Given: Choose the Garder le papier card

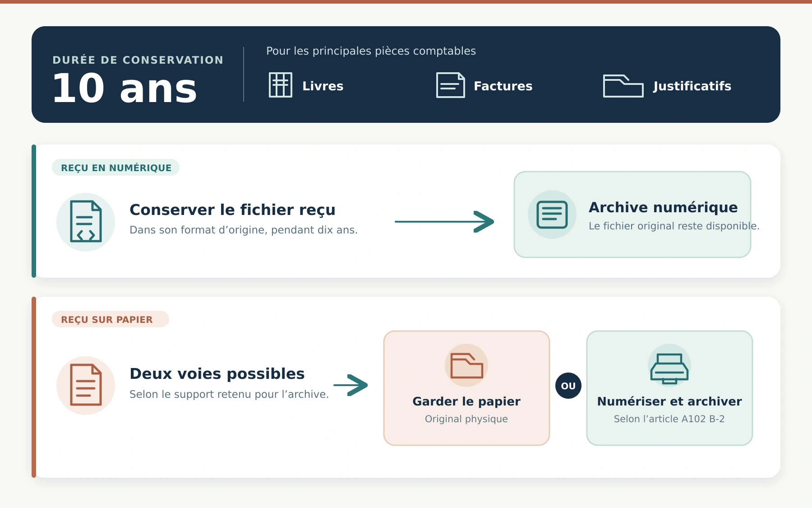Looking at the screenshot, I should [x=466, y=388].
